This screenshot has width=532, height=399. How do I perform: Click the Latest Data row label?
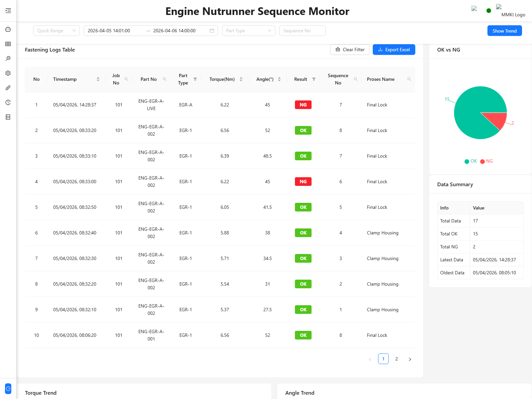(452, 260)
